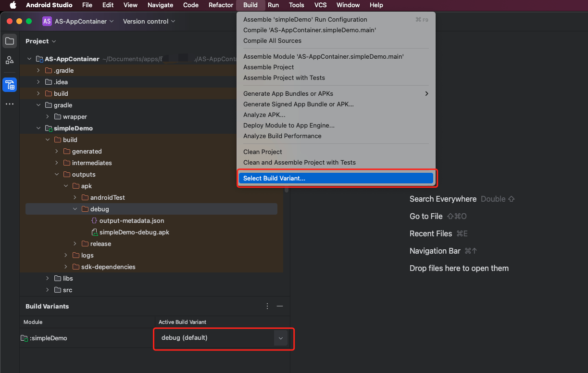Expand the release folder
The height and width of the screenshot is (373, 588).
click(75, 244)
